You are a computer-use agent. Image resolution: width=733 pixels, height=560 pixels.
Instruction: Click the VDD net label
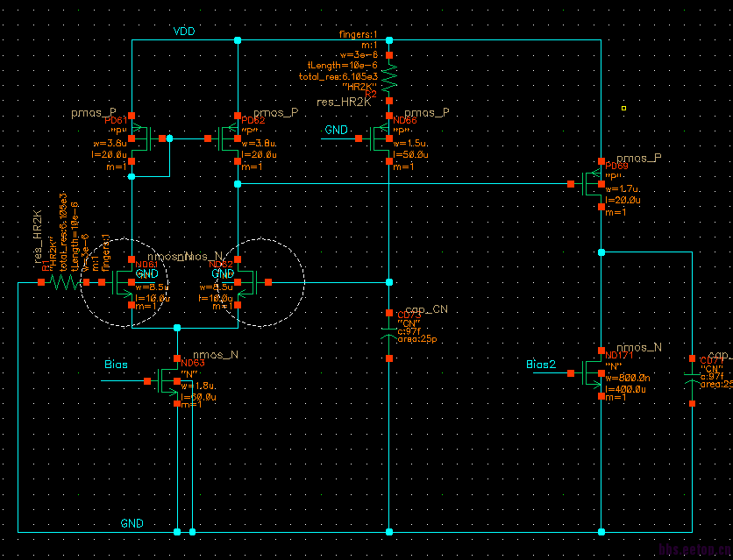pyautogui.click(x=184, y=32)
